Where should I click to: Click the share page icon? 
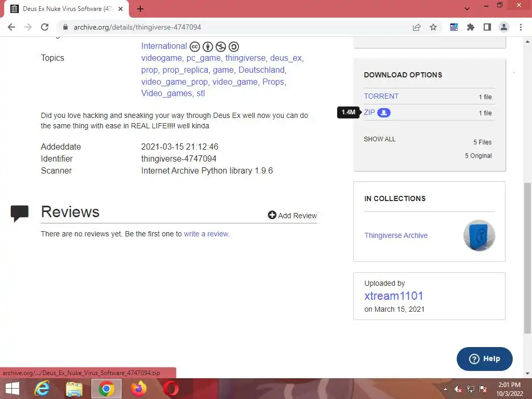click(417, 27)
